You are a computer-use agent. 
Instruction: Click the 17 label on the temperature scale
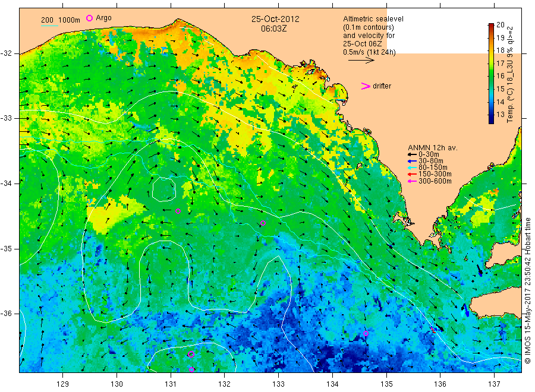click(x=500, y=63)
